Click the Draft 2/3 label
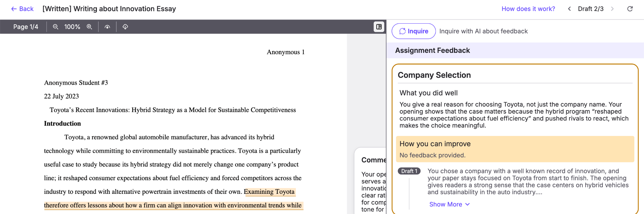Viewport: 644px width, 214px height. point(591,9)
